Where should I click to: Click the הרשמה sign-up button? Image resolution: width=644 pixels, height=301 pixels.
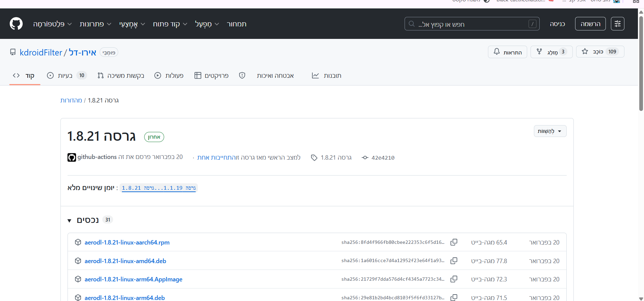tap(590, 24)
